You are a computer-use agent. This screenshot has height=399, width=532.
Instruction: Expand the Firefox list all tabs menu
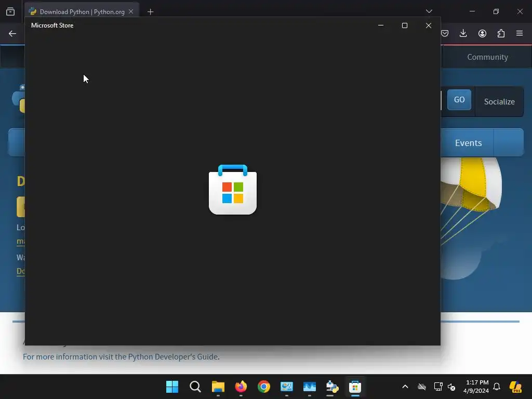429,11
